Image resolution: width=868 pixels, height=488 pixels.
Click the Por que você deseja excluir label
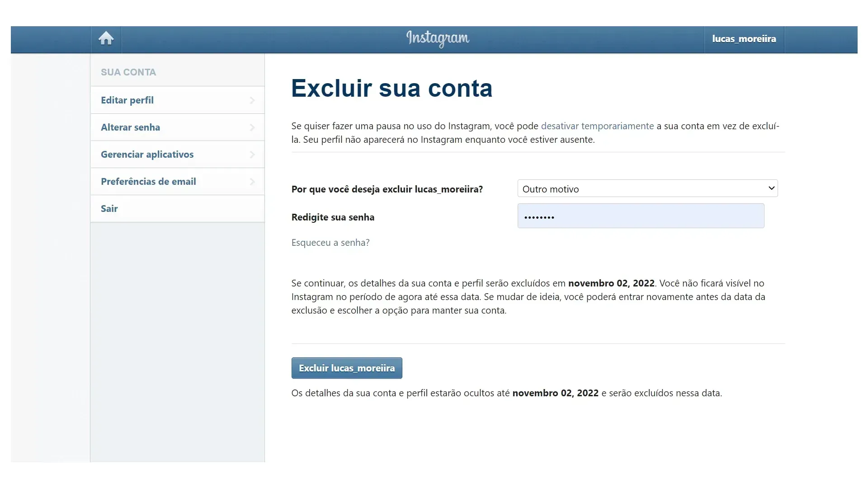tap(387, 189)
